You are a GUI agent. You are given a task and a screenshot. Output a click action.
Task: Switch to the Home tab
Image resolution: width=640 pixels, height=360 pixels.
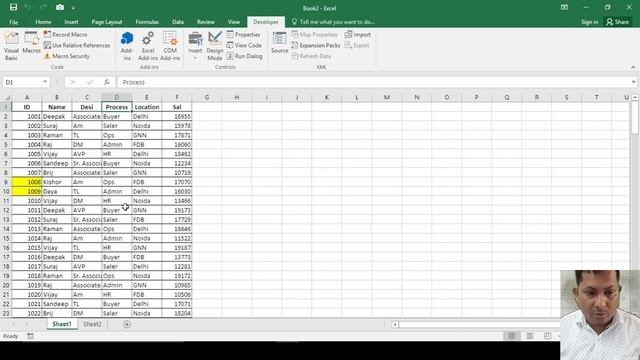click(x=43, y=22)
